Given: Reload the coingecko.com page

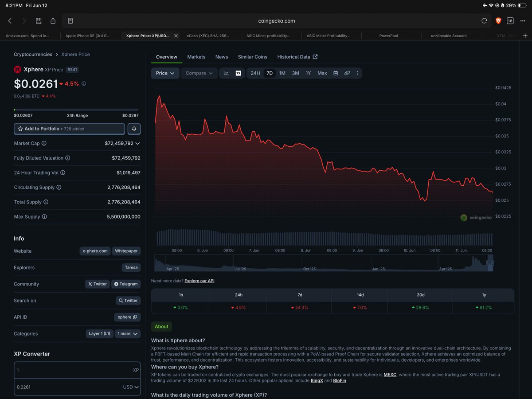Looking at the screenshot, I should pyautogui.click(x=484, y=21).
